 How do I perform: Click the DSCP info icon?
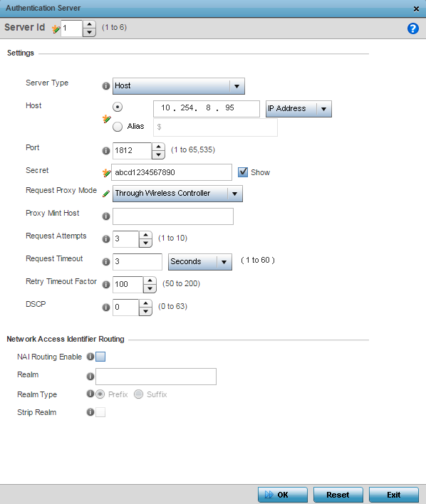pyautogui.click(x=106, y=308)
